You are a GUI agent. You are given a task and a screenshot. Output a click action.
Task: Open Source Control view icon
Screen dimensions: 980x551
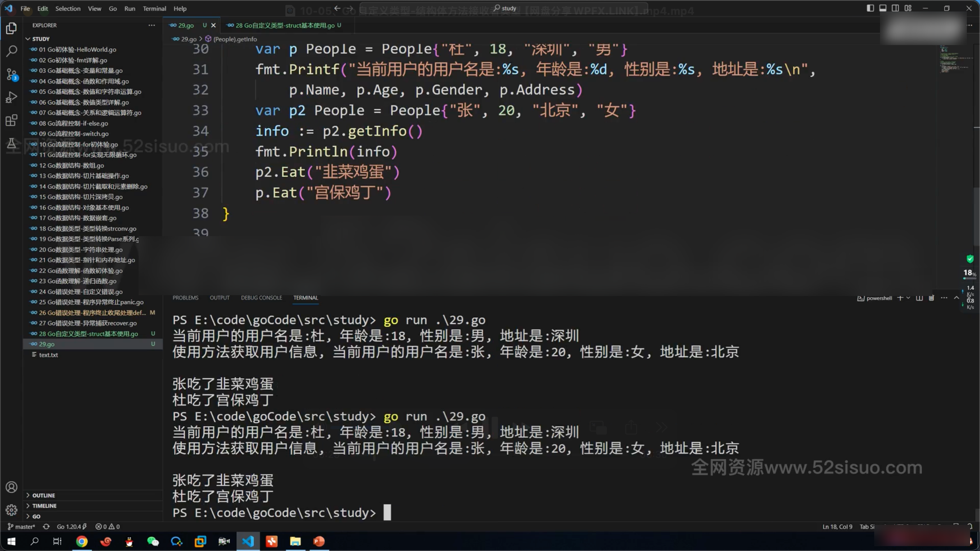coord(11,74)
